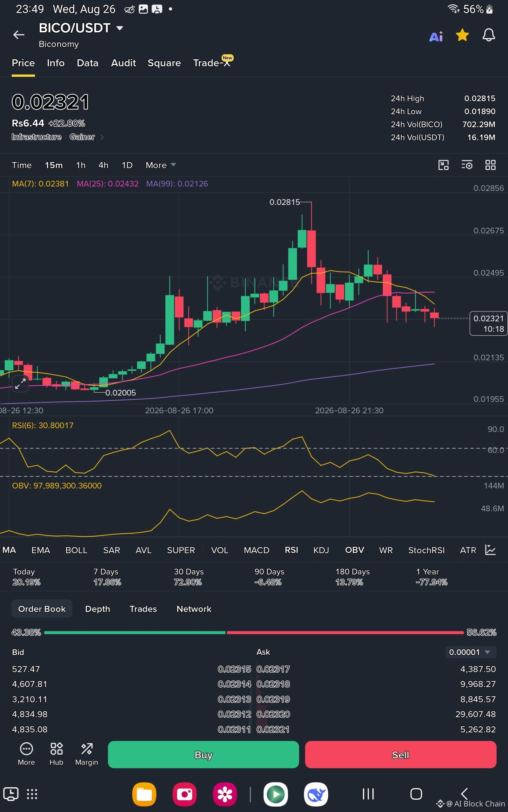This screenshot has width=508, height=812.
Task: Tap the ask price 0.02317
Action: pos(273,669)
